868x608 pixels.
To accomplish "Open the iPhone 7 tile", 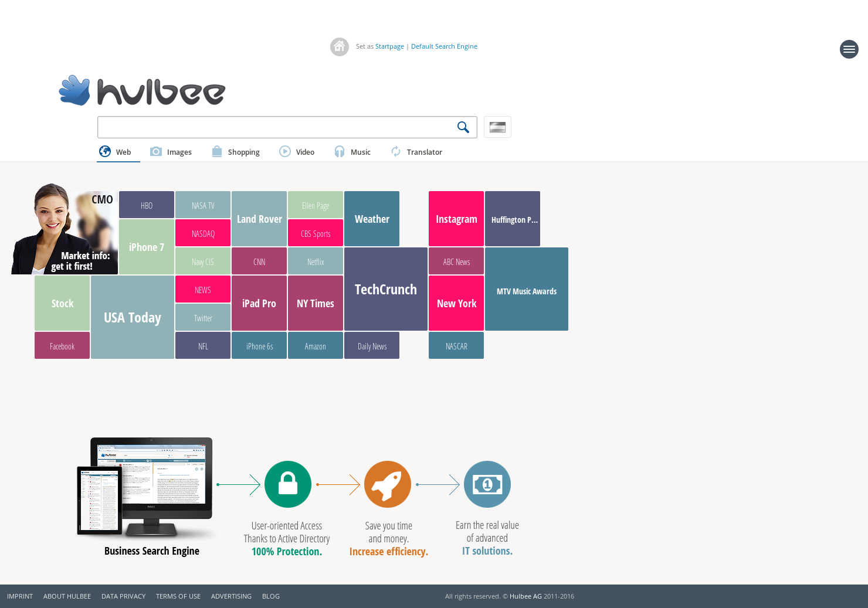I will [147, 247].
